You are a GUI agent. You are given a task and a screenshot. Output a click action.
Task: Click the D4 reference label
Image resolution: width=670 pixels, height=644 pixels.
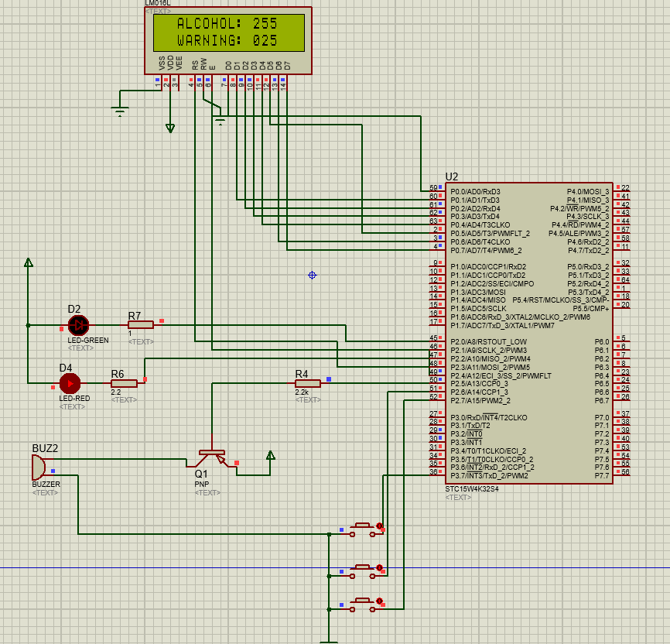tap(66, 368)
